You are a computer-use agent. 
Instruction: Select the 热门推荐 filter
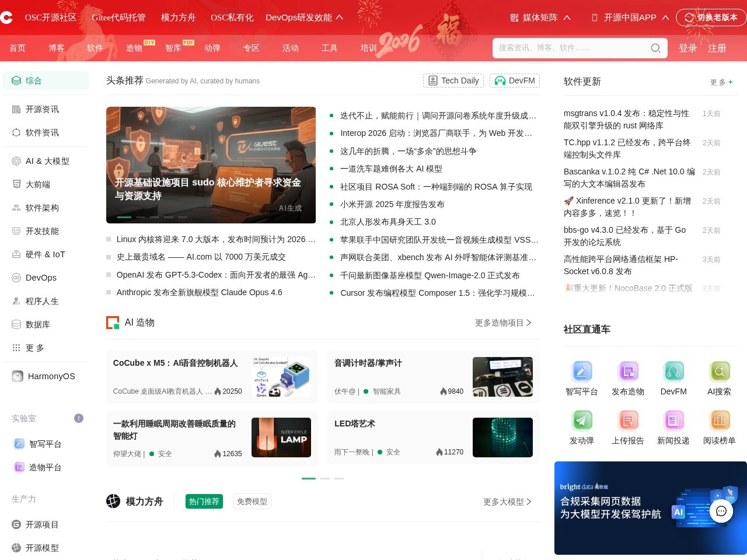[x=204, y=501]
